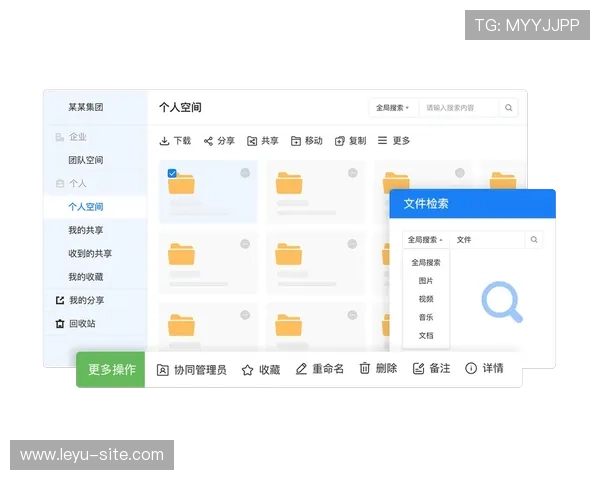Open the selected folder's circular options toggle
The height and width of the screenshot is (480, 600).
point(245,173)
